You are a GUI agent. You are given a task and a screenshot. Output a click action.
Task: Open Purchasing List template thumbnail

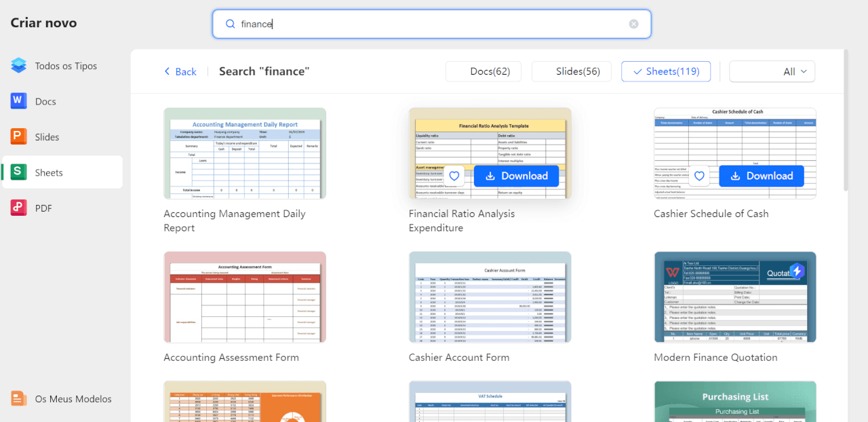tap(735, 401)
